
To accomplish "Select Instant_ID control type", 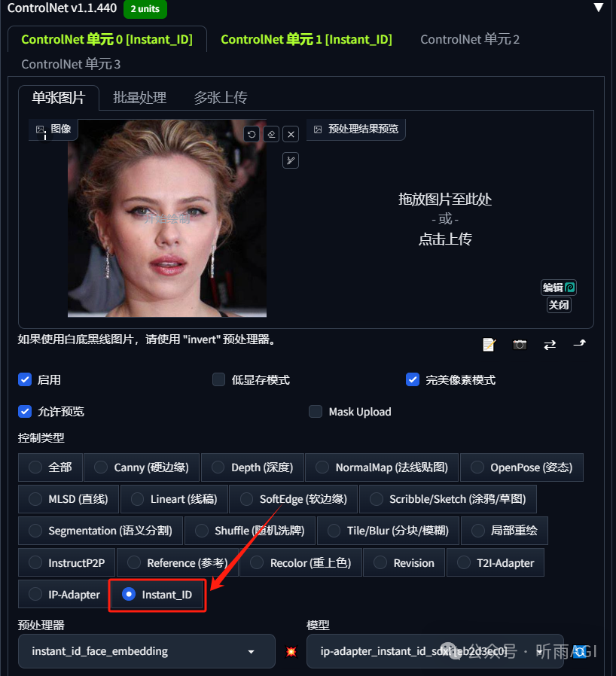I will tap(157, 595).
